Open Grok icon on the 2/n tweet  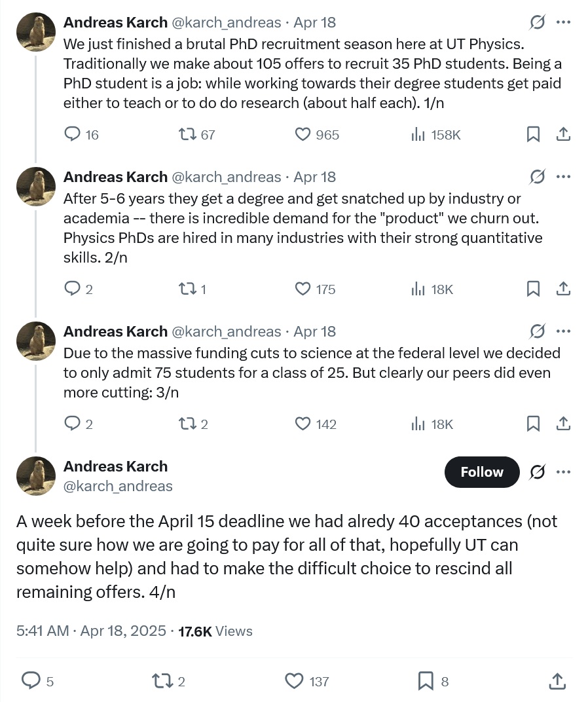coord(538,177)
